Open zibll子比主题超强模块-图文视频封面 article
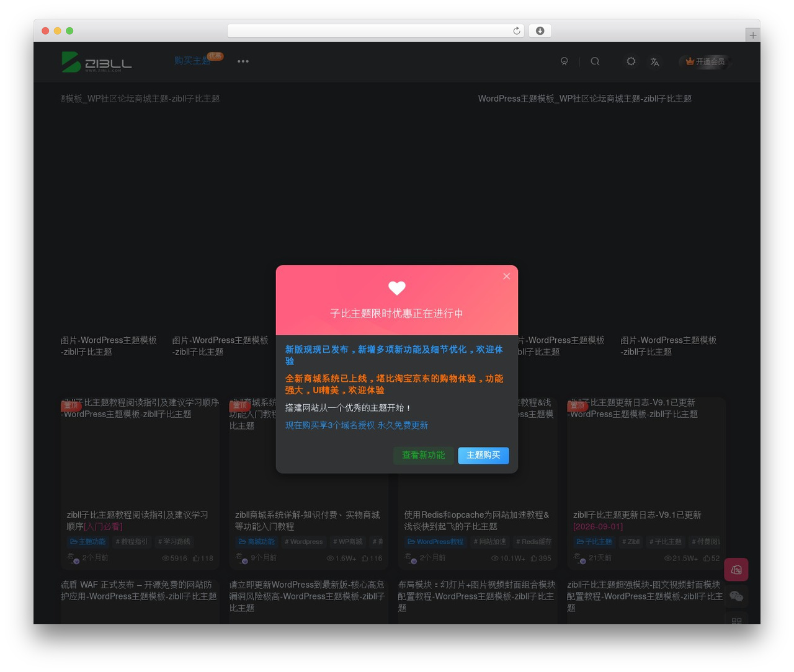The width and height of the screenshot is (794, 672). coord(645,596)
